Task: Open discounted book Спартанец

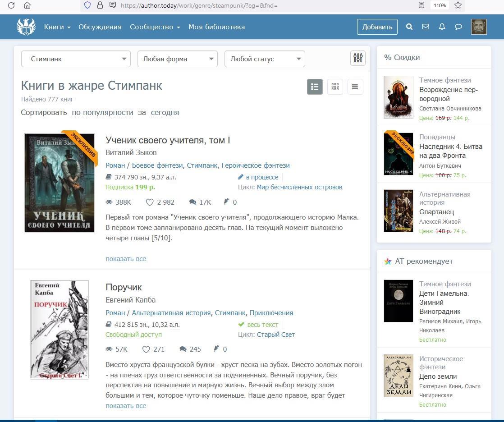Action: point(436,212)
